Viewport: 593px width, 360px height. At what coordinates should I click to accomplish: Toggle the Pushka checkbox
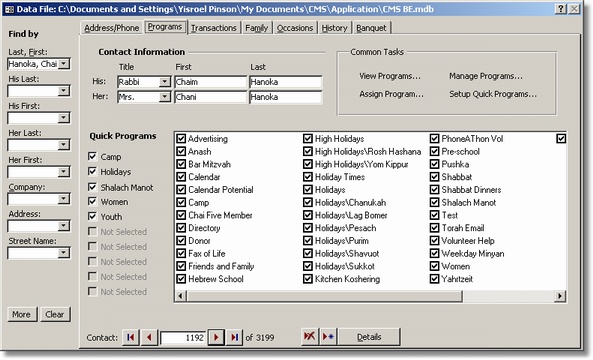tap(435, 164)
